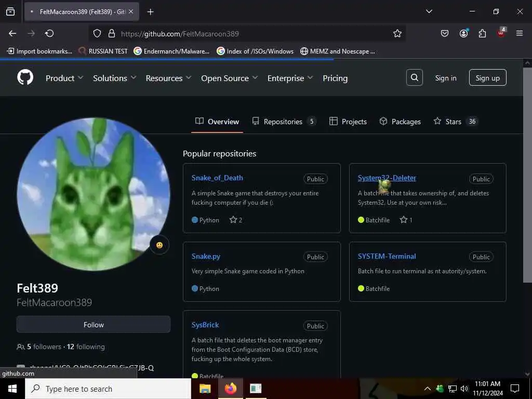Open the notification center icon
Viewport: 532px width, 399px height.
click(515, 389)
